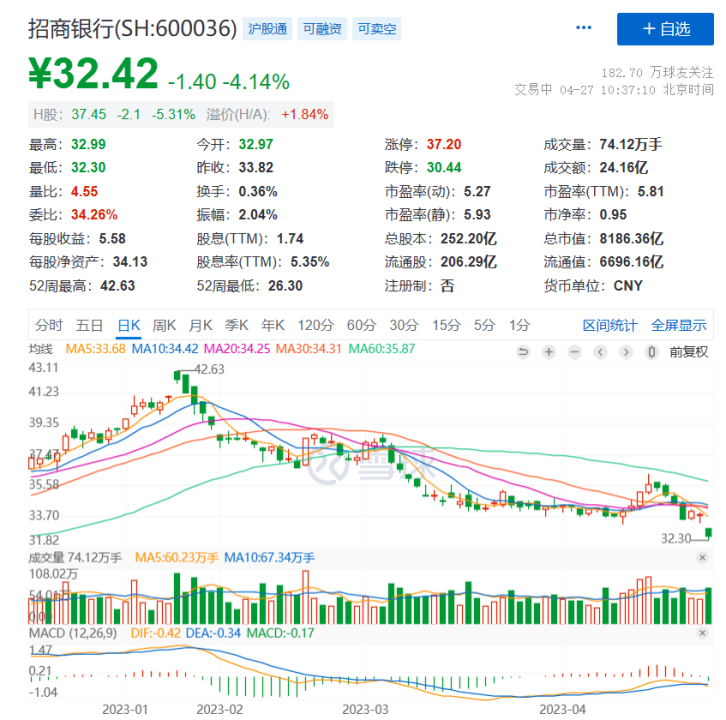The height and width of the screenshot is (720, 726).
Task: Select the 周K chart tab
Action: 164,326
